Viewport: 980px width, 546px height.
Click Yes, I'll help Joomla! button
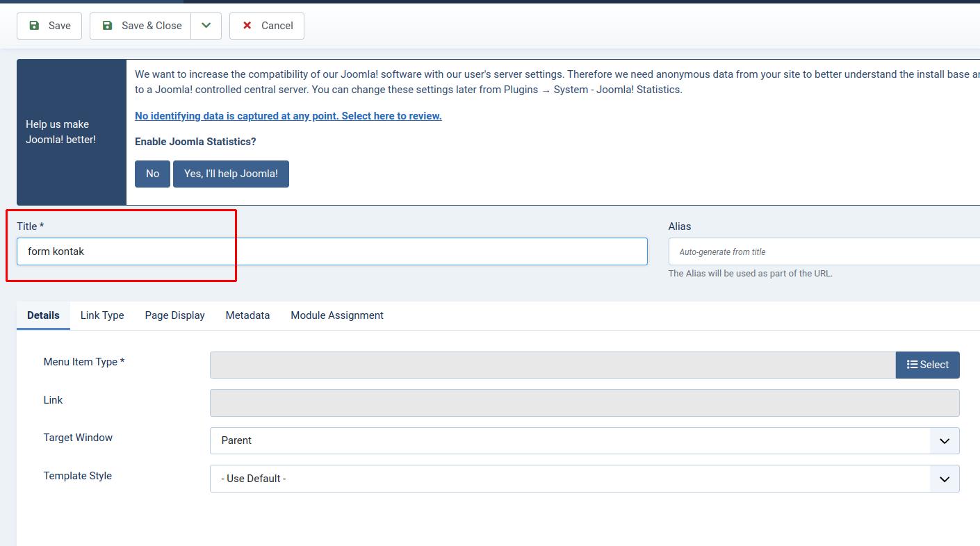click(x=231, y=174)
